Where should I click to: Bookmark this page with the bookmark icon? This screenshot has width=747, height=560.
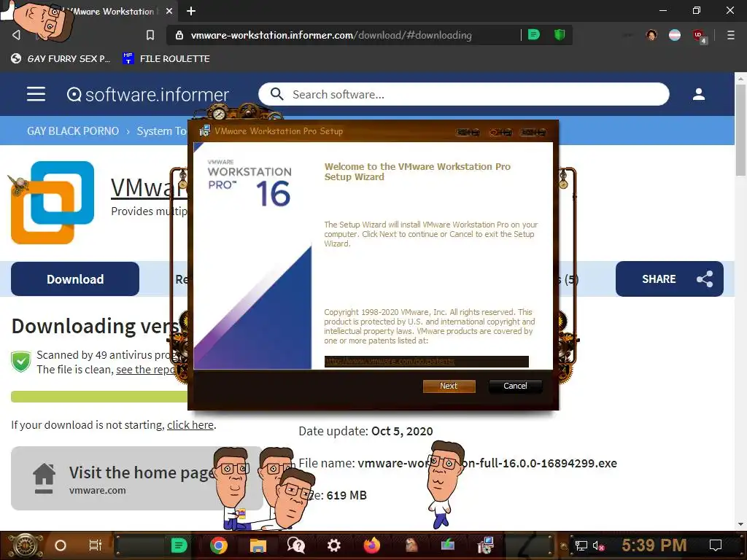click(150, 35)
